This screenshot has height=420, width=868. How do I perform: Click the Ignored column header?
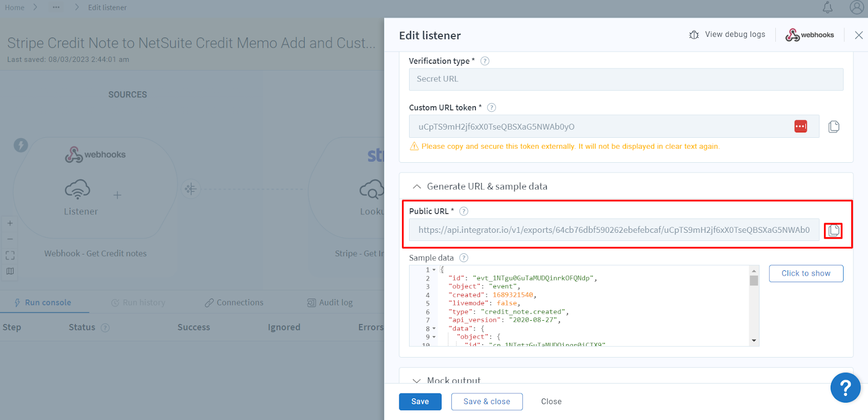(284, 327)
